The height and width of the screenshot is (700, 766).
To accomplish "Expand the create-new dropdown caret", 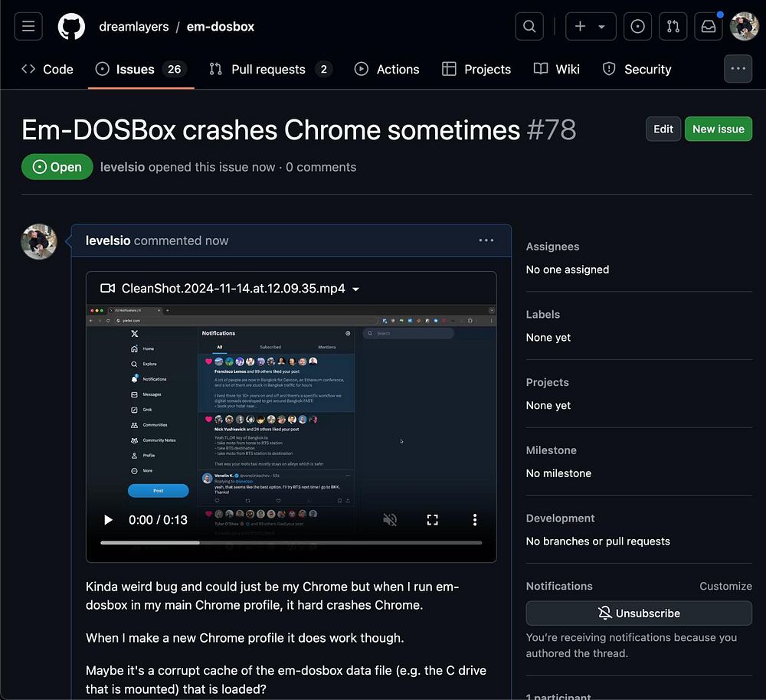I will click(x=602, y=27).
